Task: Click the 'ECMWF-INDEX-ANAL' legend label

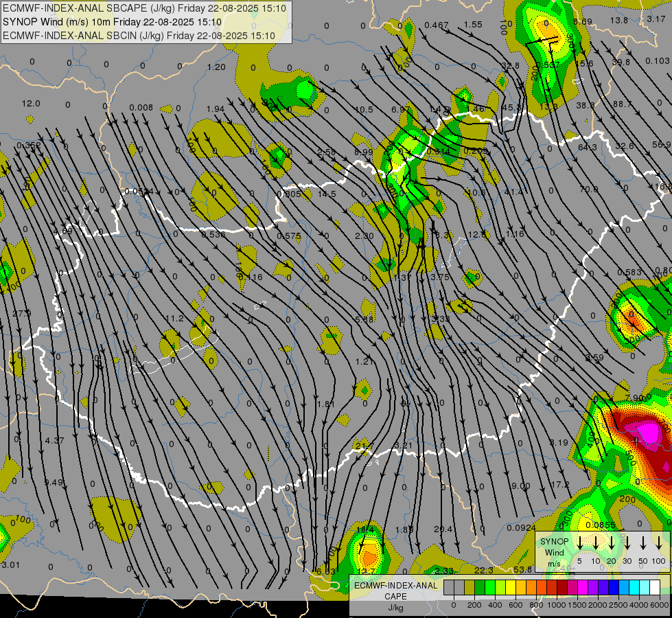Action: tap(395, 586)
